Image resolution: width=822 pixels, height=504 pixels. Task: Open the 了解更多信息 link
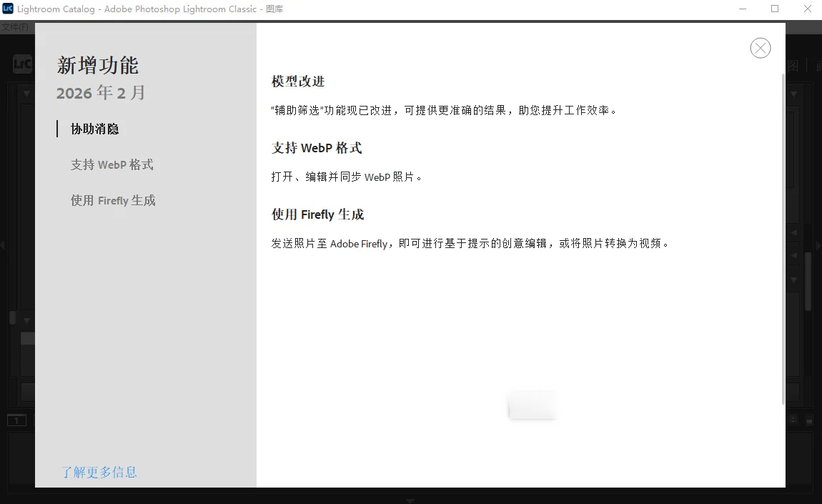pos(99,472)
